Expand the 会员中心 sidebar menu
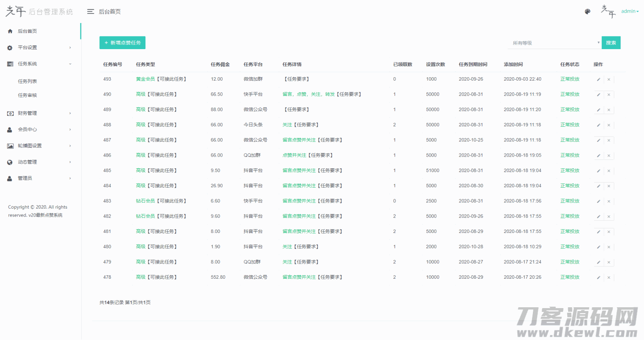Image resolution: width=644 pixels, height=340 pixels. (39, 130)
